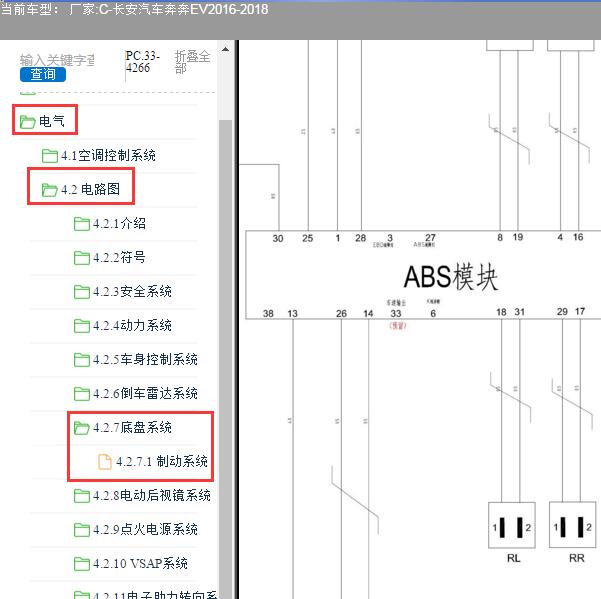The image size is (601, 599).
Task: Click the 4.2.8电动后视镜系统 folder icon
Action: click(x=82, y=496)
